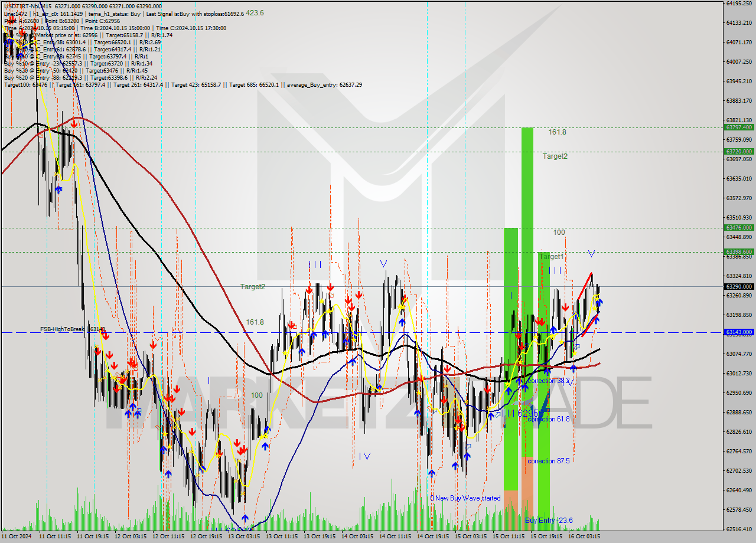The width and height of the screenshot is (756, 543).
Task: Click the 'correction 61.8' label
Action: (548, 419)
